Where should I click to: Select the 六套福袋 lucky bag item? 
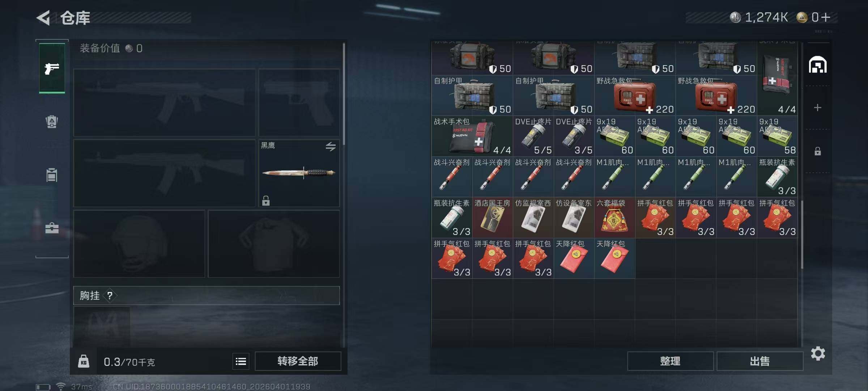click(x=614, y=217)
